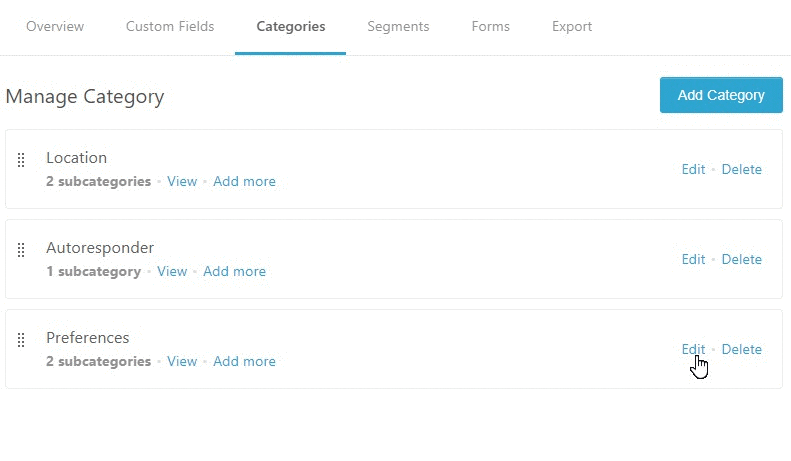
Task: Add more subcategories to Preferences
Action: 244,362
